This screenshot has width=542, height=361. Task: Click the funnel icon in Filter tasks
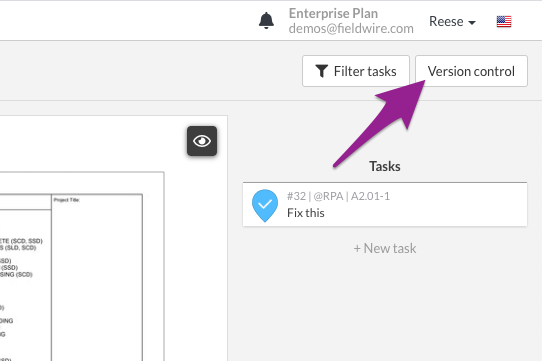click(321, 71)
